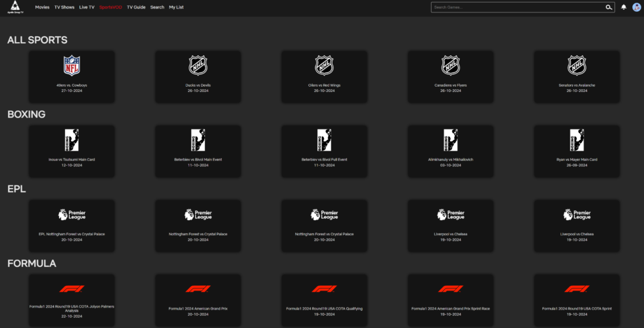Switch to Live TV
The height and width of the screenshot is (328, 644).
click(x=87, y=7)
